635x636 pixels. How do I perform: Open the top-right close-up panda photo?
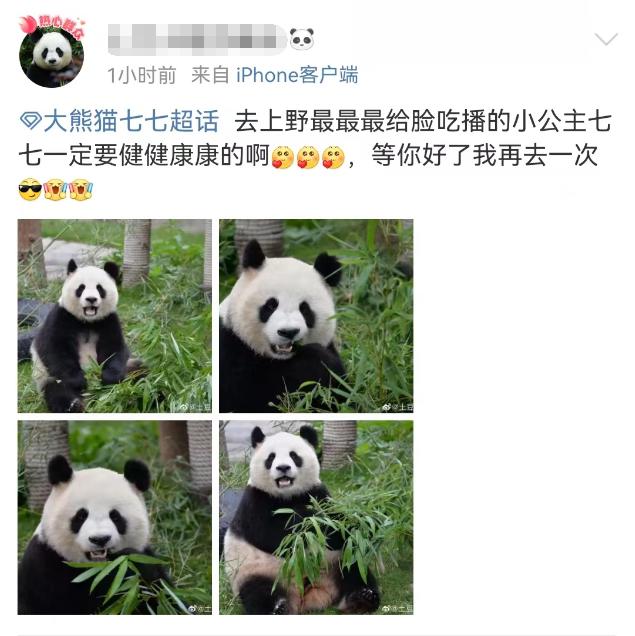click(316, 316)
